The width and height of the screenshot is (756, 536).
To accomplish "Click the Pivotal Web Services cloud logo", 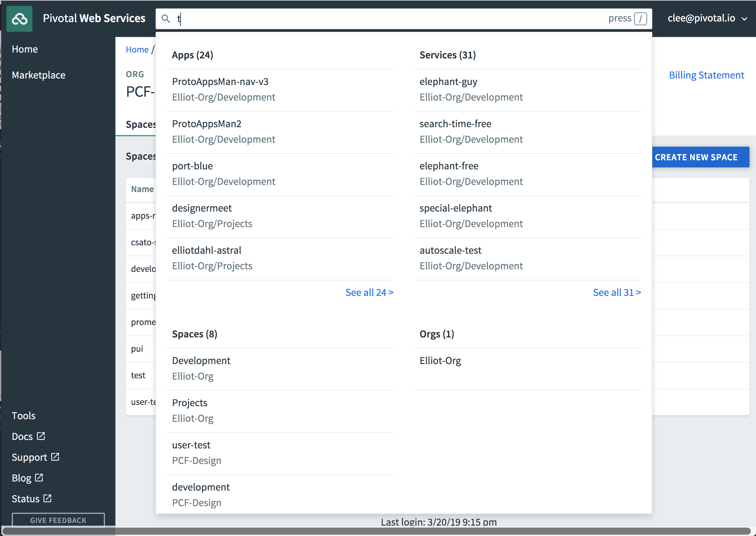I will [x=19, y=18].
